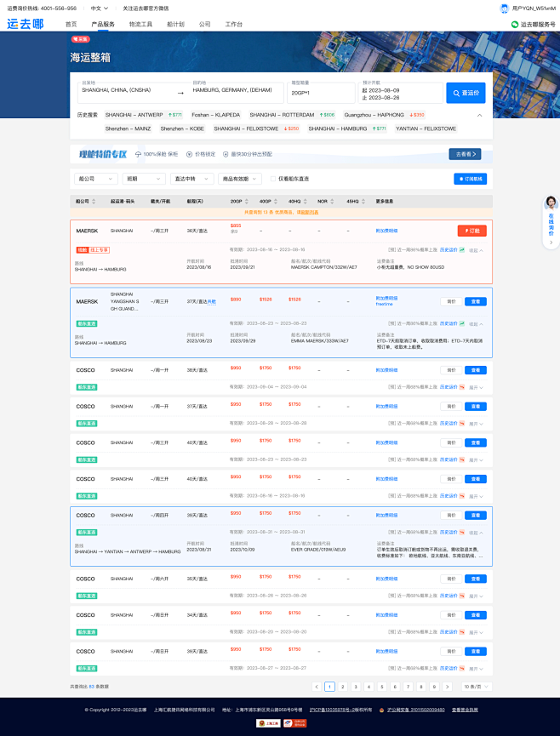Open the 商品有效期 filter dropdown
This screenshot has width=560, height=736.
(240, 179)
